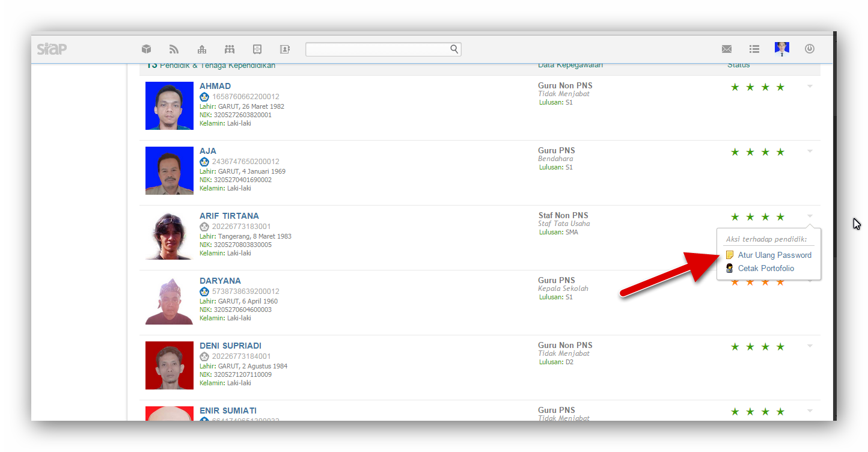Open the cube package icon in toolbar

pyautogui.click(x=146, y=49)
